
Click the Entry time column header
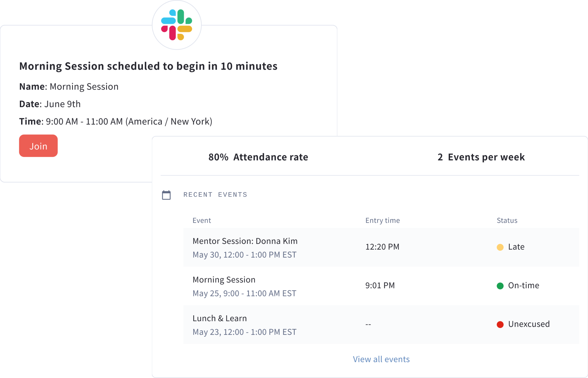(x=382, y=220)
